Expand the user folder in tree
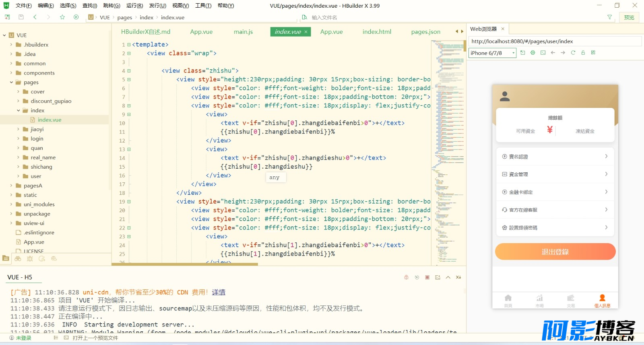Screen dimensions: 644x345 pos(19,176)
